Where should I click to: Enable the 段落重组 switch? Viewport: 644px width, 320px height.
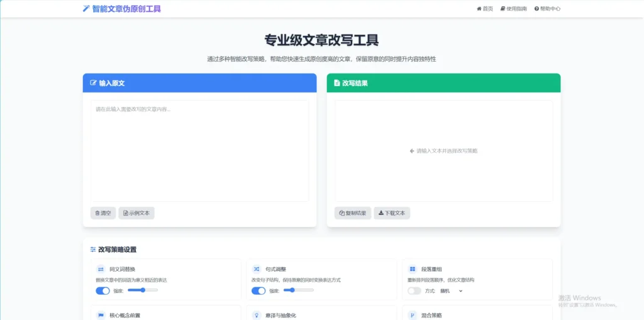[414, 291]
